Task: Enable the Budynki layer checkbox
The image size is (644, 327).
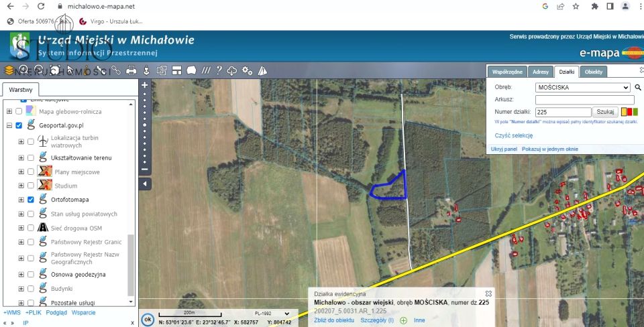Action: 31,289
